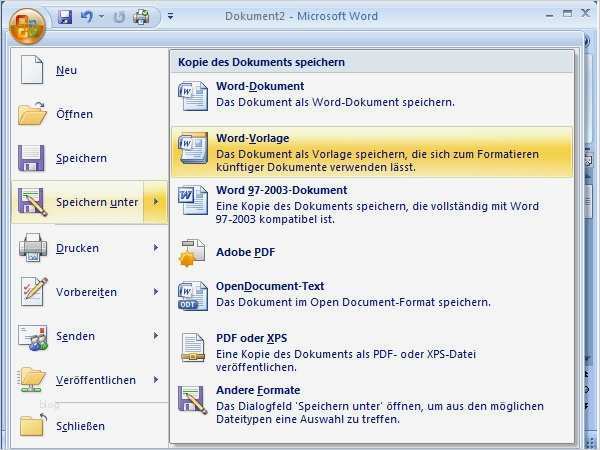Click the Word 97-2003-Dokument icon

[193, 200]
